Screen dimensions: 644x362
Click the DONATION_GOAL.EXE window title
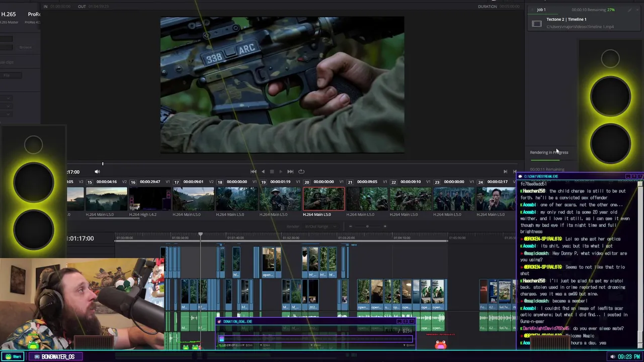point(238,321)
